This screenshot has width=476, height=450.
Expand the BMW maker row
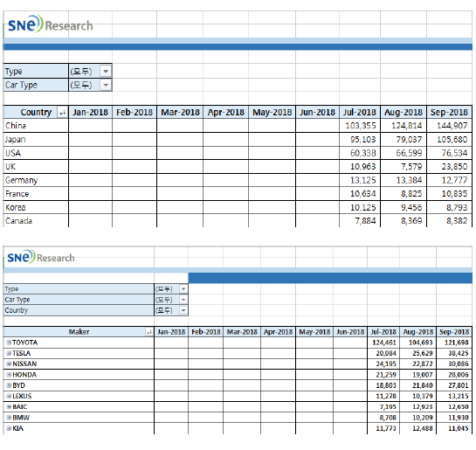pyautogui.click(x=9, y=418)
